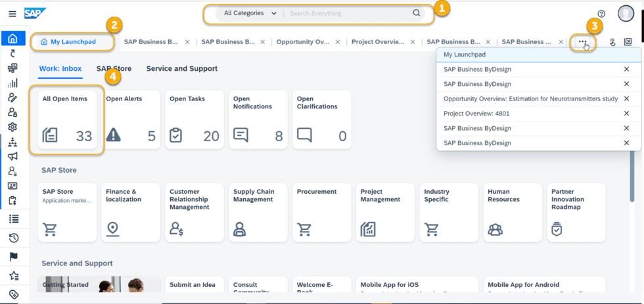644x304 pixels.
Task: Click the magnifier search icon
Action: point(417,13)
